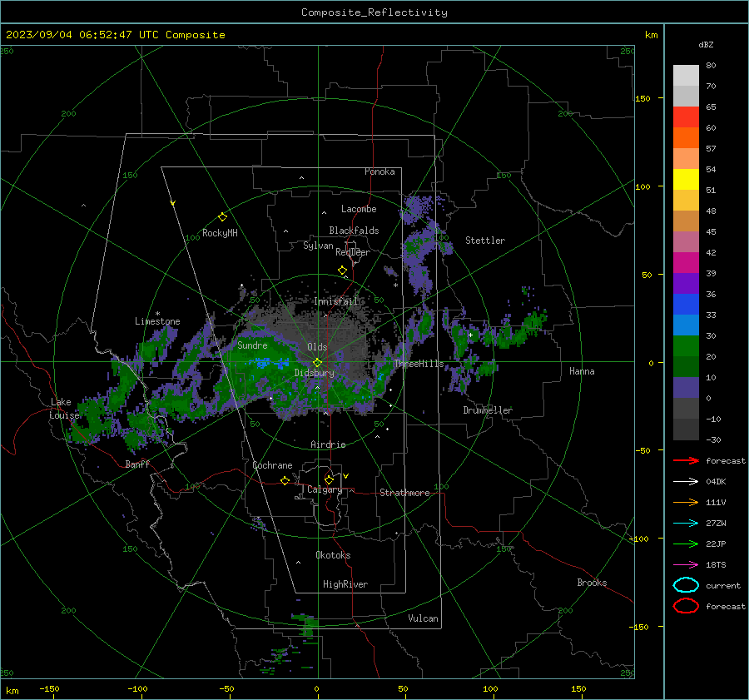Select the bright green 30 dBZ swatch
The height and width of the screenshot is (700, 749).
tap(686, 346)
